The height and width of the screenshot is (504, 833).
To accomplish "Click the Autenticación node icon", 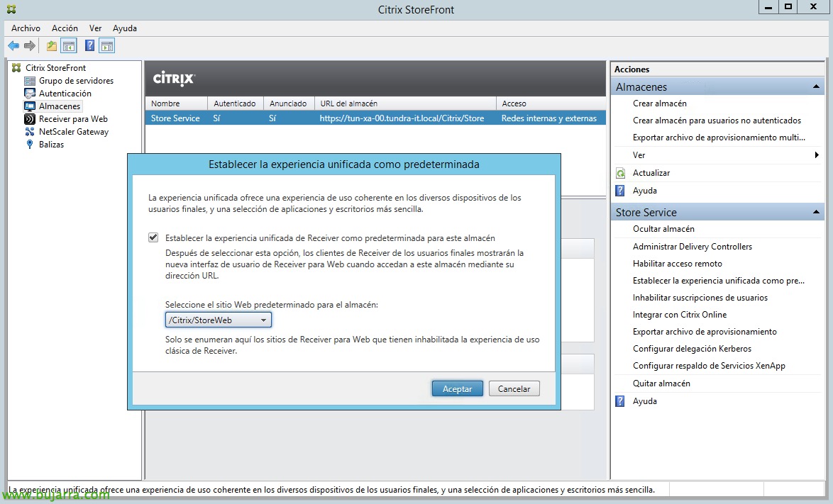I will [30, 94].
